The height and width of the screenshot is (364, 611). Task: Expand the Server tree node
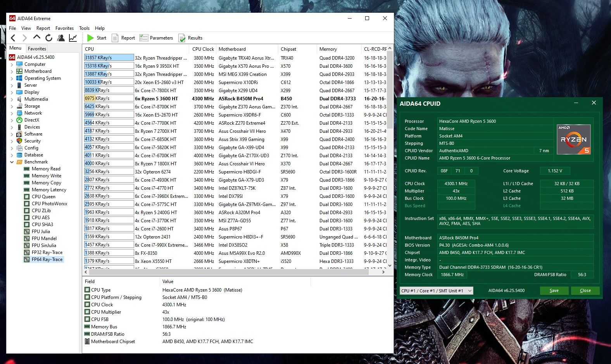click(12, 86)
